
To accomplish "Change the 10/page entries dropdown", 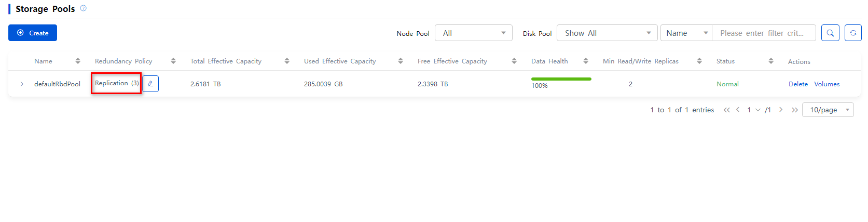I will 828,110.
